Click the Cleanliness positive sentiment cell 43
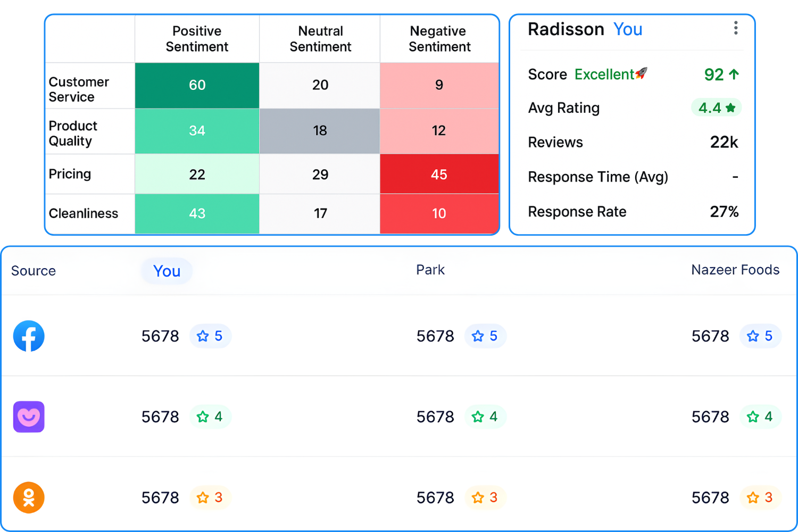 (x=197, y=213)
